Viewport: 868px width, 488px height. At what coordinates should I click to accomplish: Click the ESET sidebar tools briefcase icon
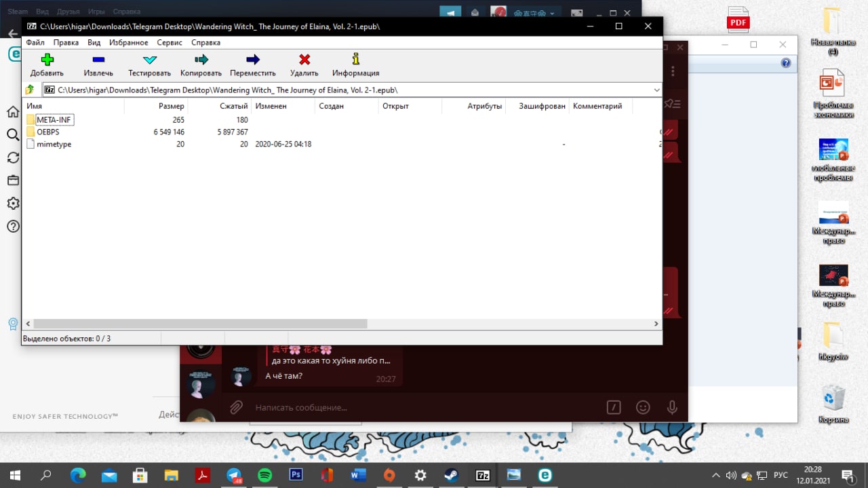pos(13,181)
